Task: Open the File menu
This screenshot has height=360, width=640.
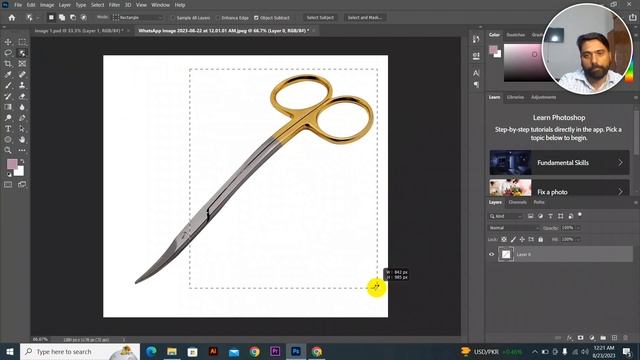Action: [18, 5]
